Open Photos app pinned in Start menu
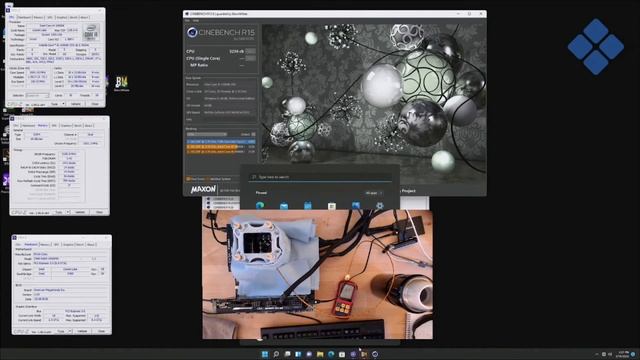 coord(356,206)
